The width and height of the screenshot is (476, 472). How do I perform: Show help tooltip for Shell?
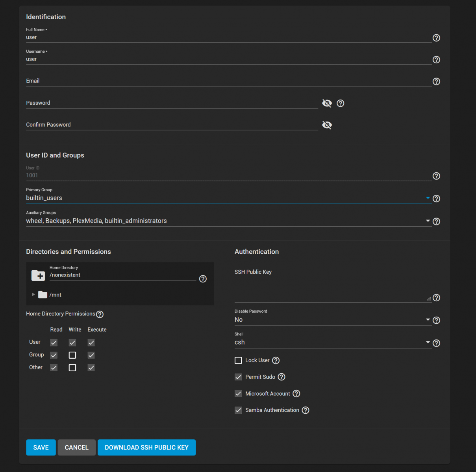436,343
